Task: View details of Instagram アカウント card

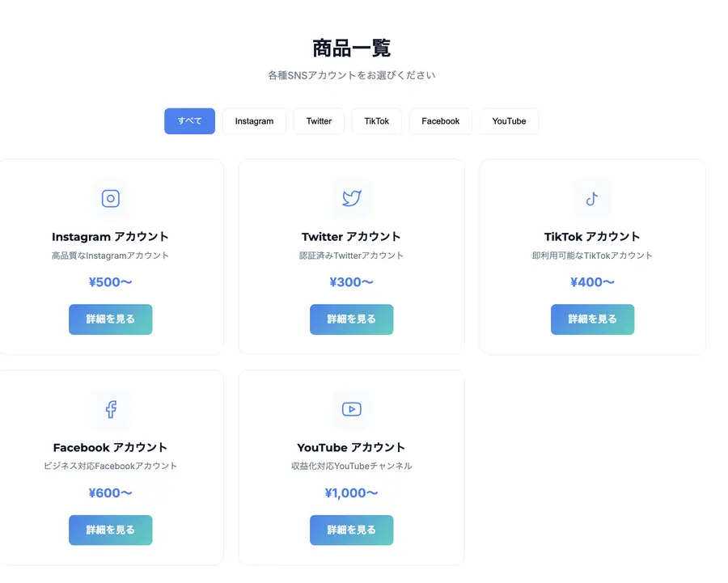Action: (111, 319)
